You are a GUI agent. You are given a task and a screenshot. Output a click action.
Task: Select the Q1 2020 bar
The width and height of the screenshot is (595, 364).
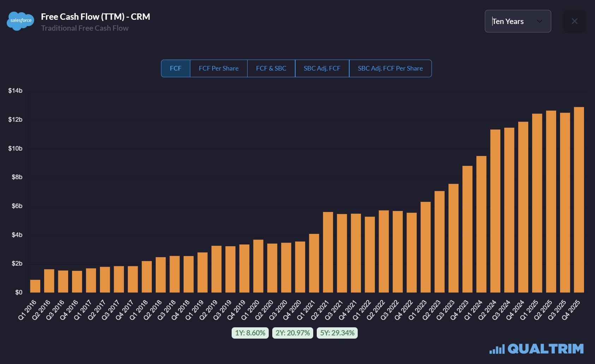[x=258, y=266]
